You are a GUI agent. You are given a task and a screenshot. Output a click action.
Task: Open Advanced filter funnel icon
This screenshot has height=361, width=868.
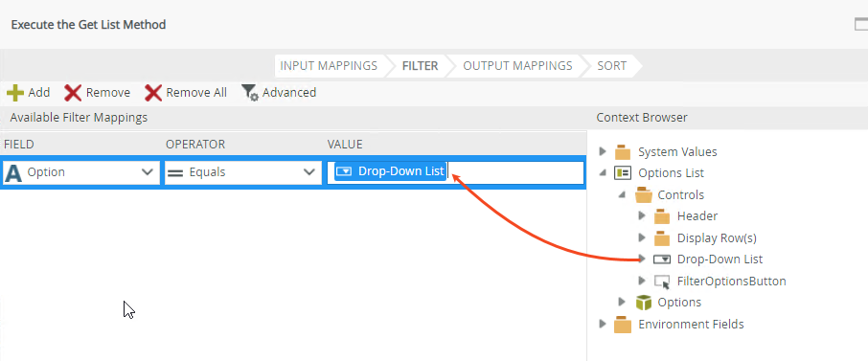pyautogui.click(x=250, y=93)
